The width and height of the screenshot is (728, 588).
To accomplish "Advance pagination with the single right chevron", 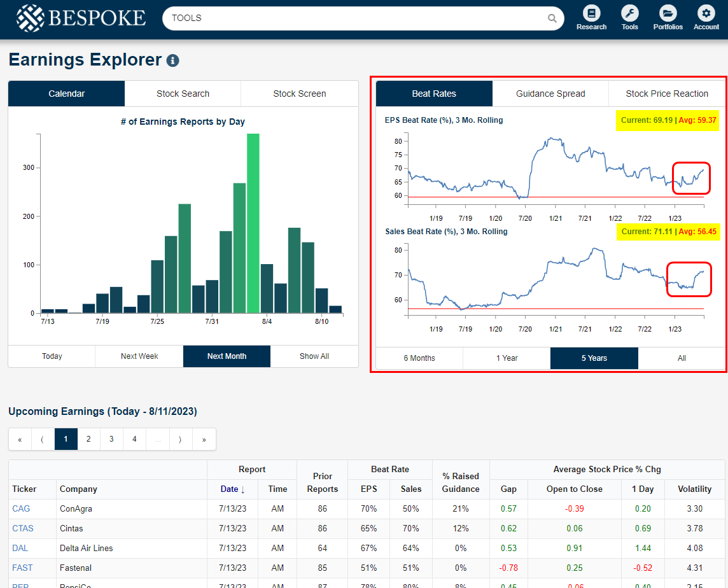I will 181,439.
